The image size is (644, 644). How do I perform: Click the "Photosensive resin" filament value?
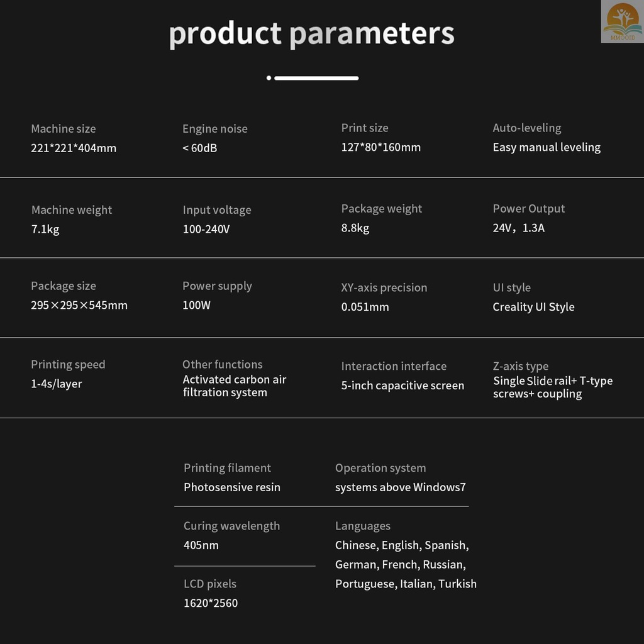click(232, 487)
